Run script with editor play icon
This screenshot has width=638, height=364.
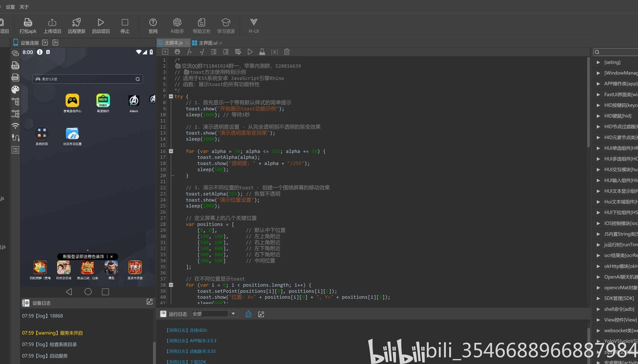point(250,52)
